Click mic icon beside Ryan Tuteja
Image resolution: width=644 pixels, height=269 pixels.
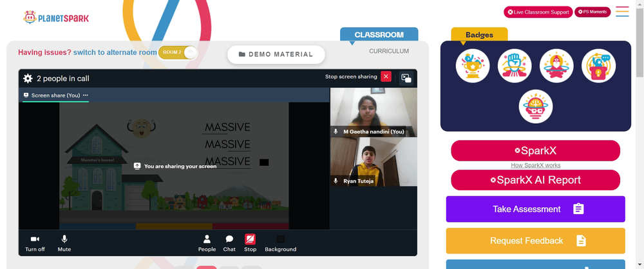pyautogui.click(x=336, y=181)
